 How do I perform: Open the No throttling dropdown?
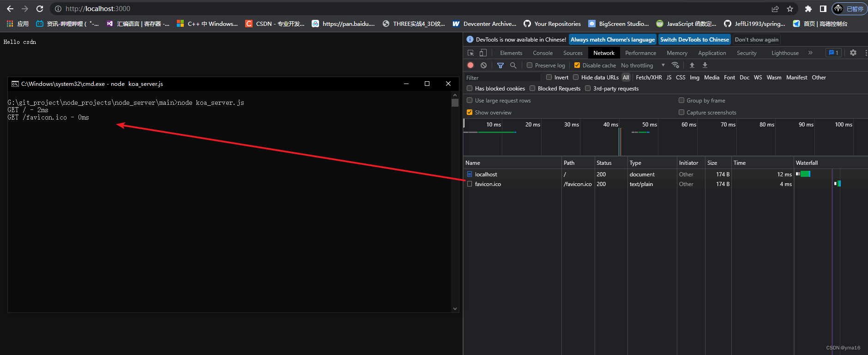pyautogui.click(x=643, y=65)
